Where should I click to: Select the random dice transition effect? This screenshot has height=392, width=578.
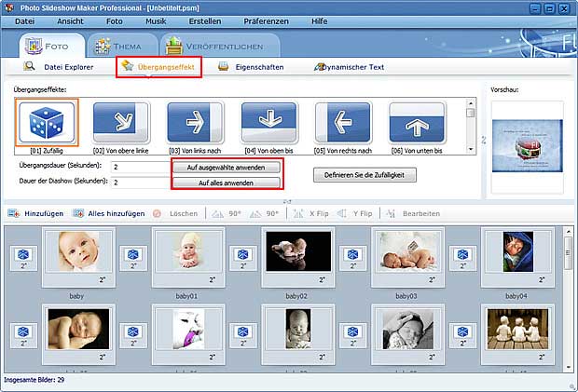[47, 123]
